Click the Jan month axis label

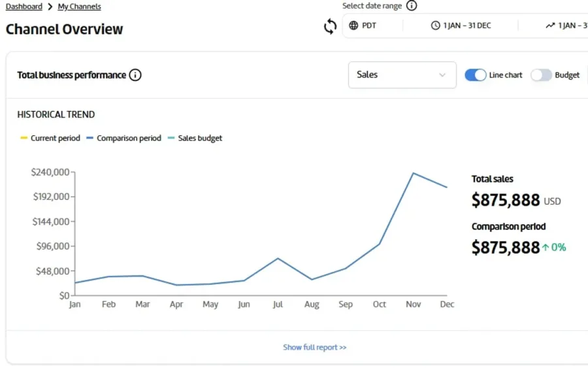tap(74, 304)
